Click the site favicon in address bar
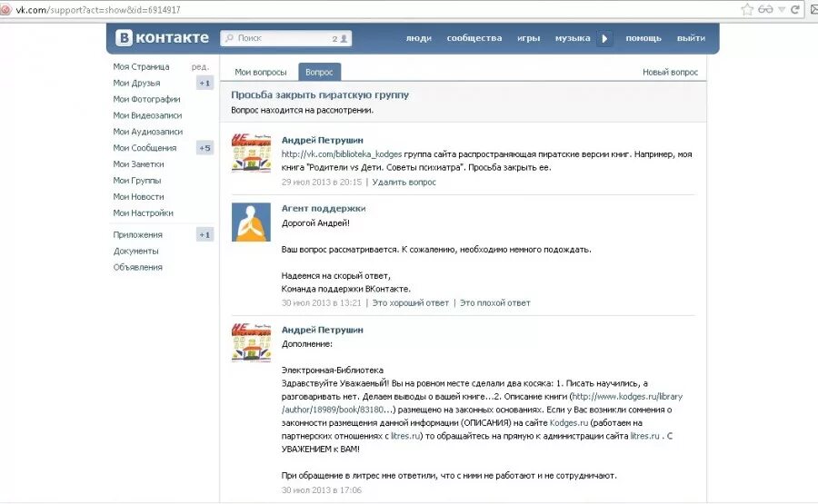 point(5,9)
